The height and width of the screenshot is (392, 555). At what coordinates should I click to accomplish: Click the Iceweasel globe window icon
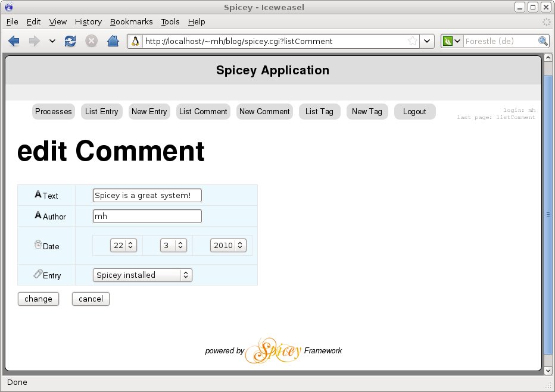[8, 7]
